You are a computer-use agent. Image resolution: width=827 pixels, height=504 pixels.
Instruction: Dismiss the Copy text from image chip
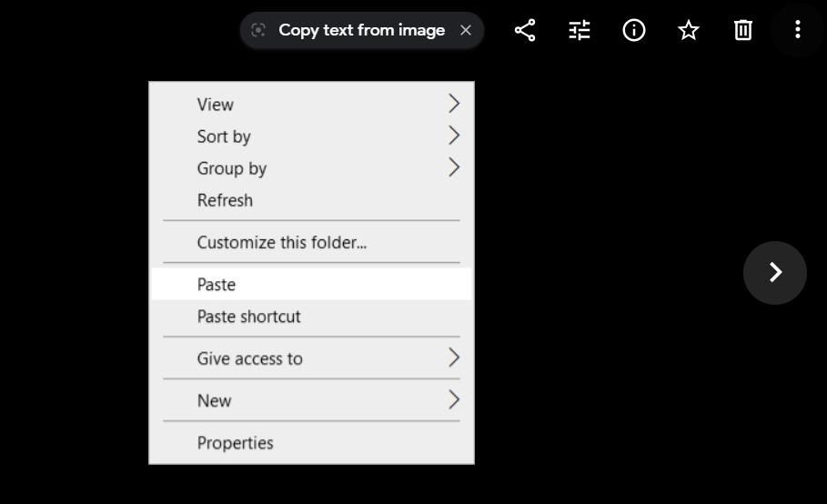click(x=466, y=30)
